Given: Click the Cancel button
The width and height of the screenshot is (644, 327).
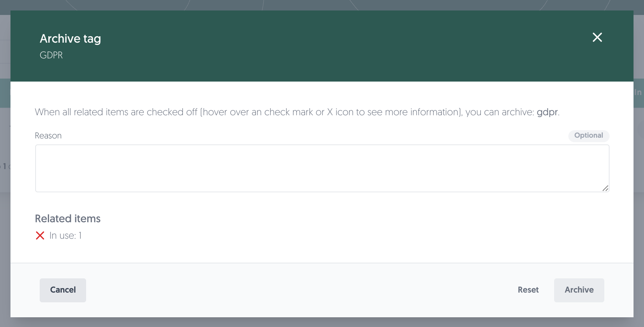Looking at the screenshot, I should click(63, 290).
